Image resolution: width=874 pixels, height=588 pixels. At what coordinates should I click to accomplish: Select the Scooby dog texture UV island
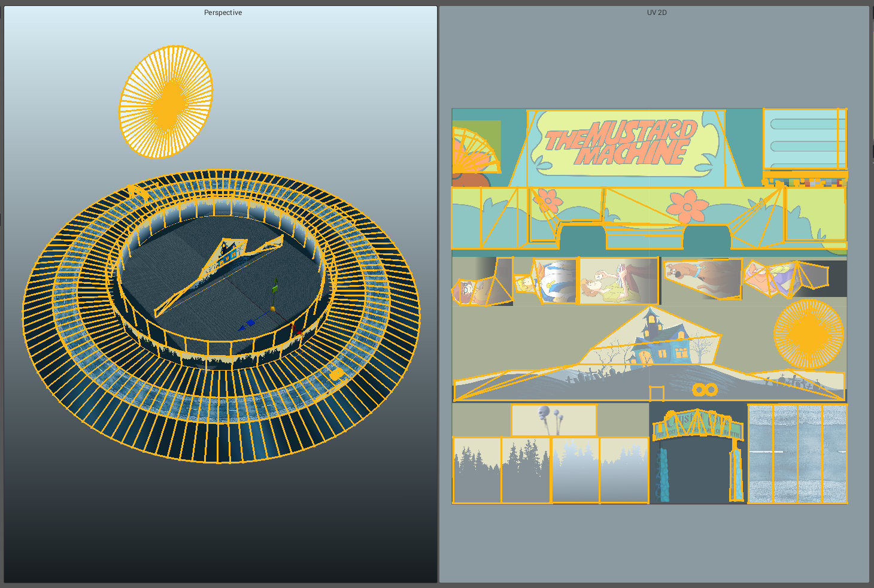[x=702, y=278]
